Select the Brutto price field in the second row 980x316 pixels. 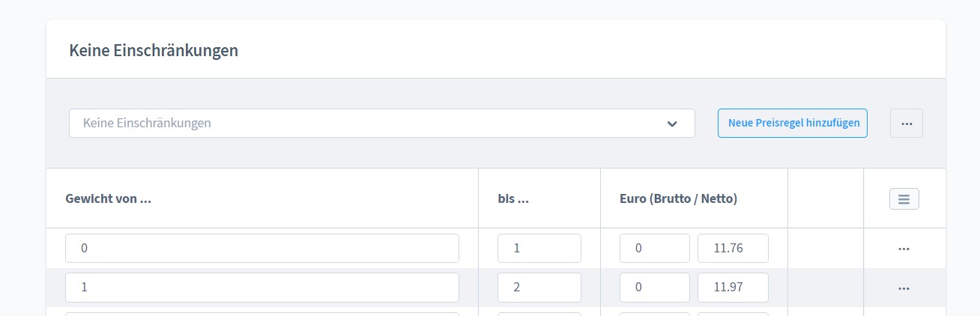pos(655,287)
